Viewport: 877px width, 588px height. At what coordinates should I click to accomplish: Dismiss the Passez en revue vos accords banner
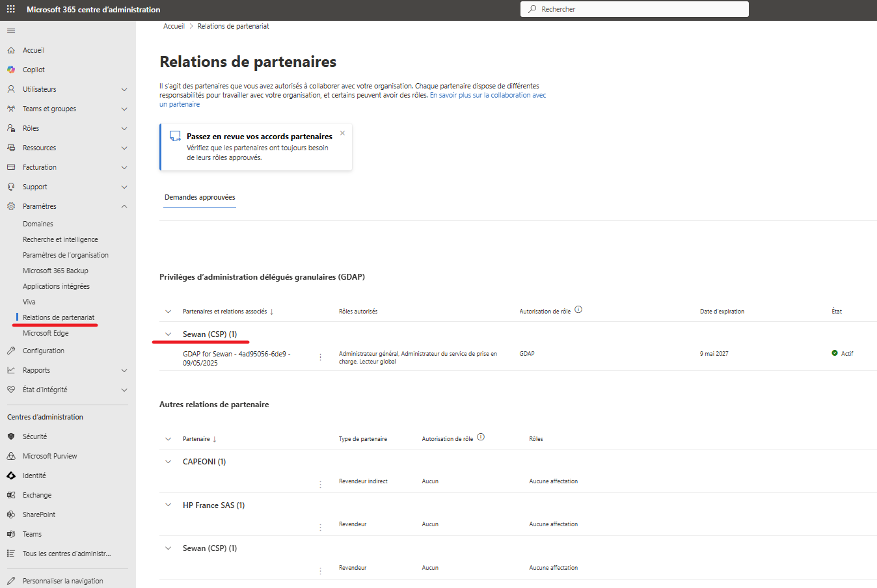click(x=342, y=133)
